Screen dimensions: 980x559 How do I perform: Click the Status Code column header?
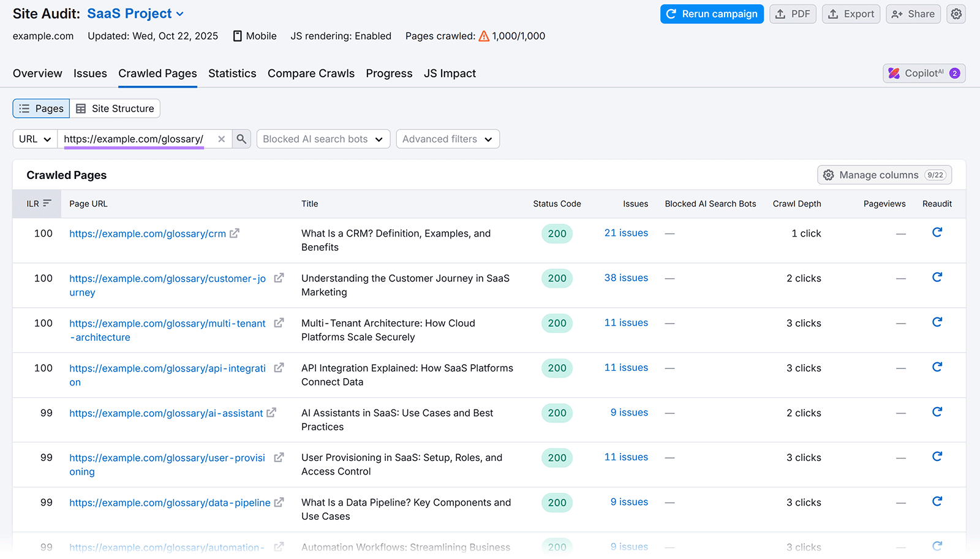click(557, 203)
